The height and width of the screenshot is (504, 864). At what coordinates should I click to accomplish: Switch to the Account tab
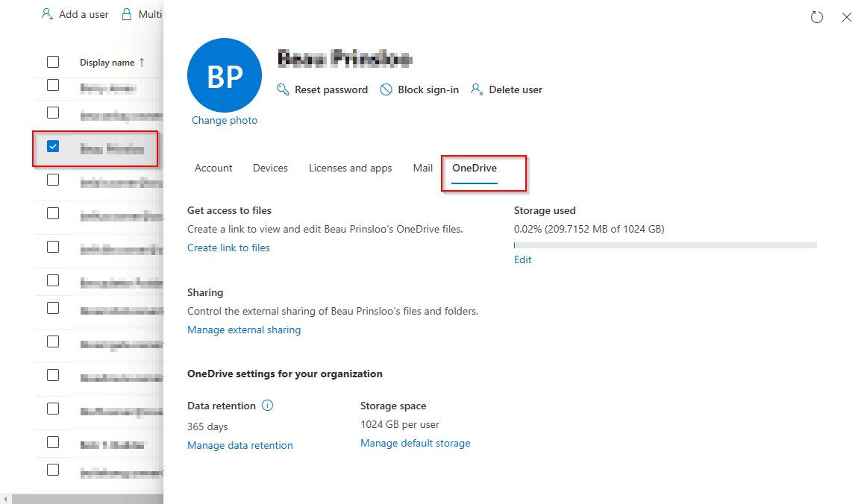coord(213,168)
